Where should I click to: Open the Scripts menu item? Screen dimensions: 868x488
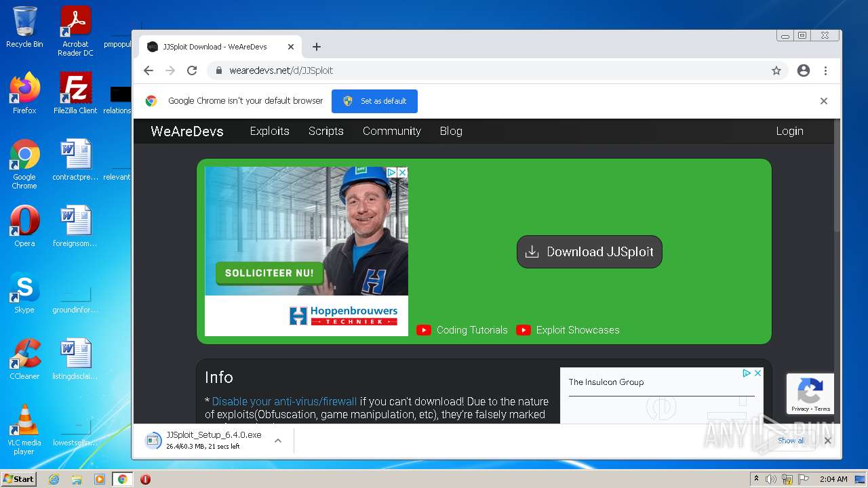coord(326,131)
